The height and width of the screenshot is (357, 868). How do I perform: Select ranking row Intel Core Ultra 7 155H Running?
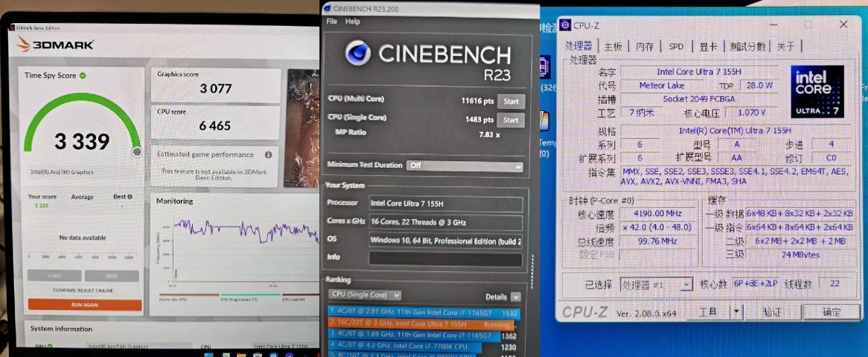point(421,323)
